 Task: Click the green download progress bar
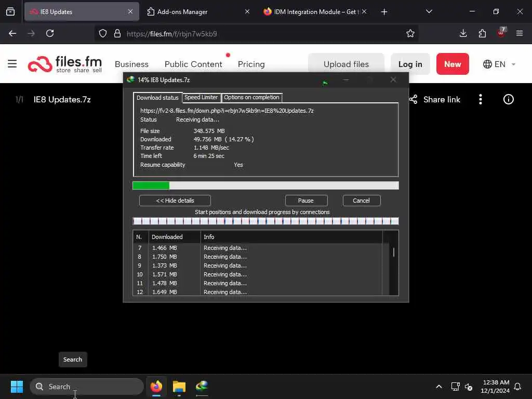(265, 185)
